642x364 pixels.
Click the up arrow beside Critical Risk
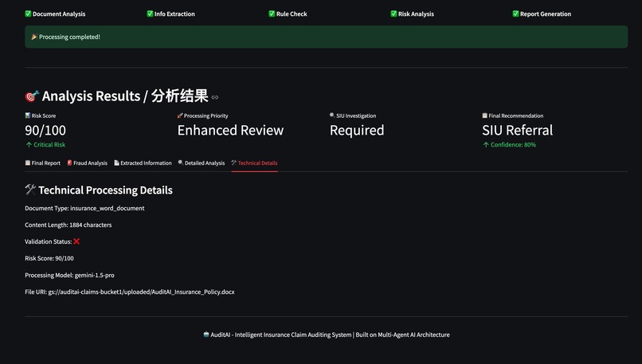click(29, 144)
